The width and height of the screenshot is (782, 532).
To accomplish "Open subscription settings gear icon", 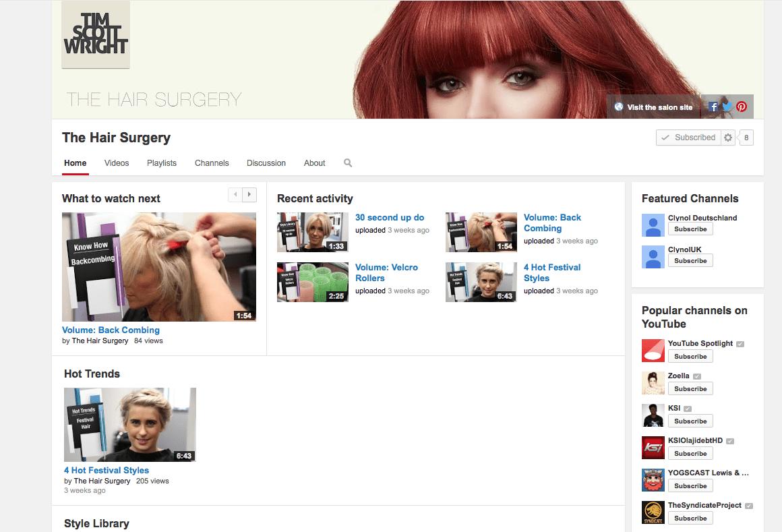I will [x=728, y=138].
